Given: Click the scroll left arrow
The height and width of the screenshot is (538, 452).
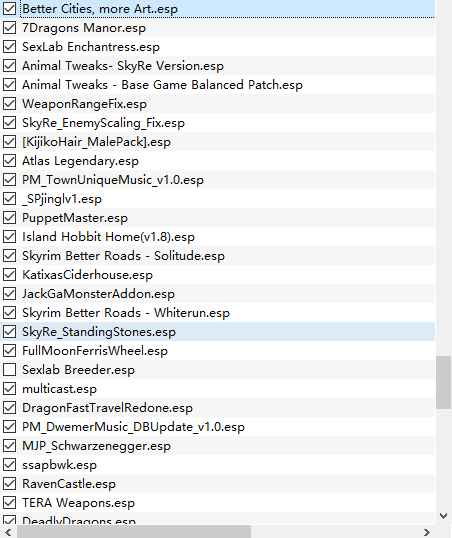Looking at the screenshot, I should click(x=9, y=532).
